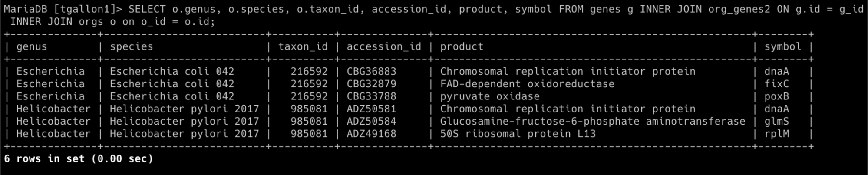Click the Glucosamine-fructose-6-phosphate aminotransferase text
Image resolution: width=868 pixels, height=175 pixels.
(593, 121)
